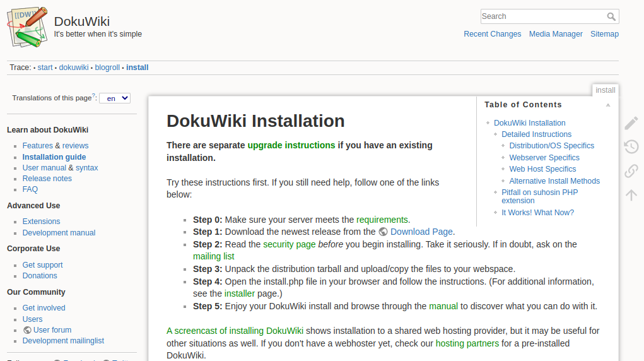Jump to It Works! What Now? in contents
644x361 pixels.
(x=537, y=213)
